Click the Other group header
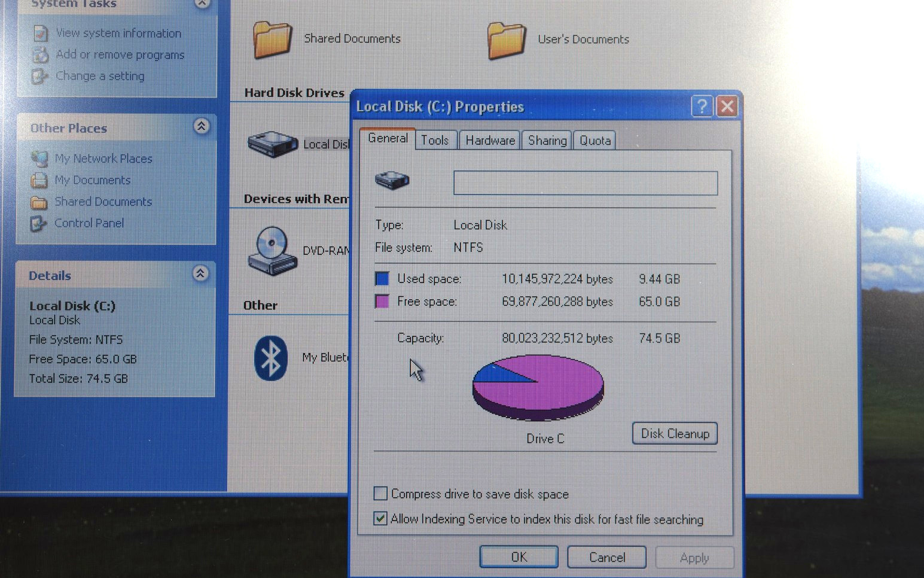The width and height of the screenshot is (924, 578). pyautogui.click(x=260, y=305)
